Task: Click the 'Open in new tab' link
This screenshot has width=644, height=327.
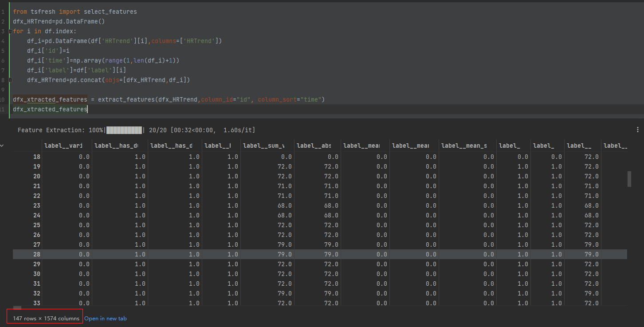Action: [105, 319]
